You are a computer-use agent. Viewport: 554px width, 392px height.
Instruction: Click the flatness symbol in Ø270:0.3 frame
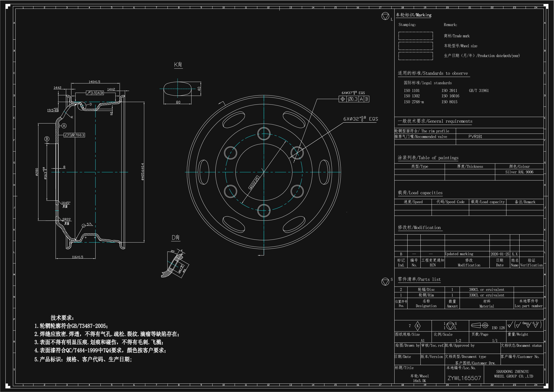tap(67, 135)
